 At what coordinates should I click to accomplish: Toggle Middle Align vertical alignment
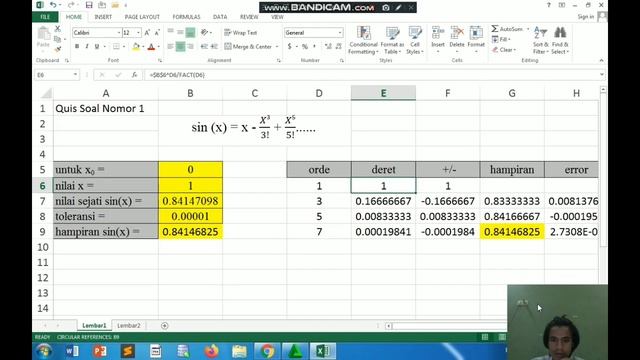point(180,32)
